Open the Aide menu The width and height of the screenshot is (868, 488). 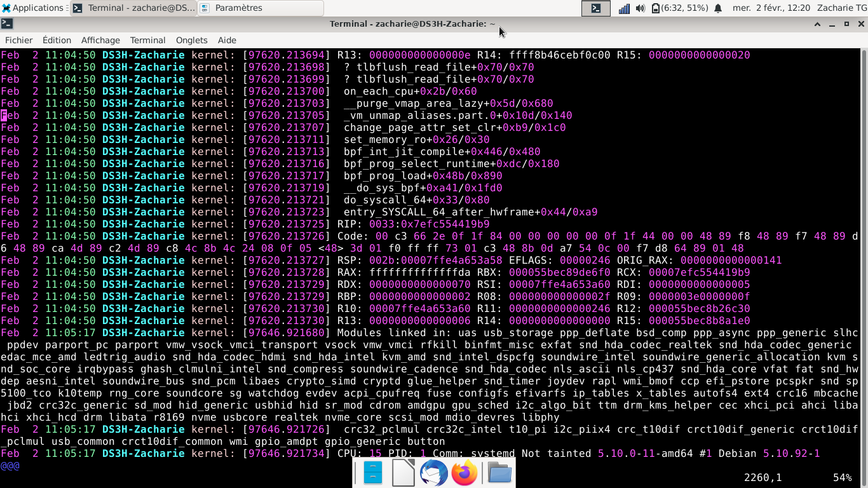coord(227,40)
